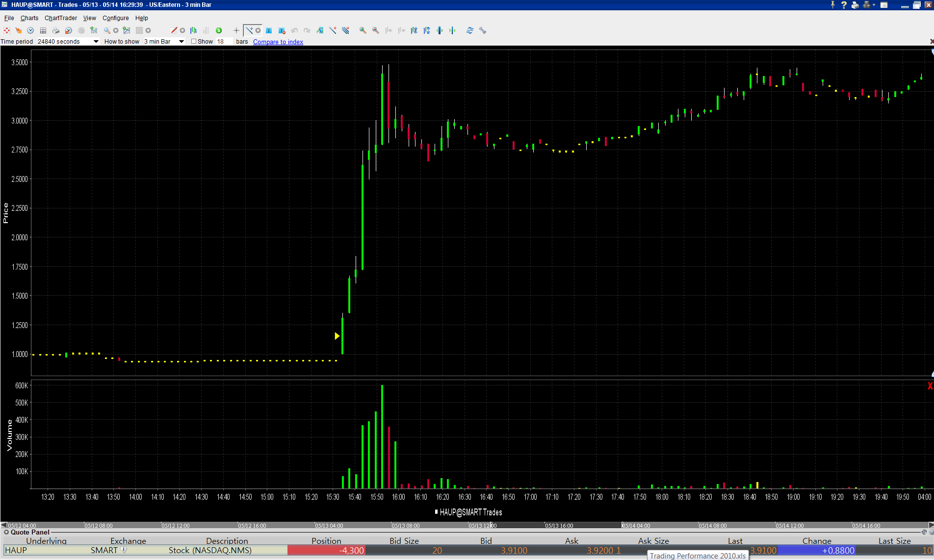Viewport: 934px width, 560px height.
Task: Open the Configure menu
Action: click(115, 18)
